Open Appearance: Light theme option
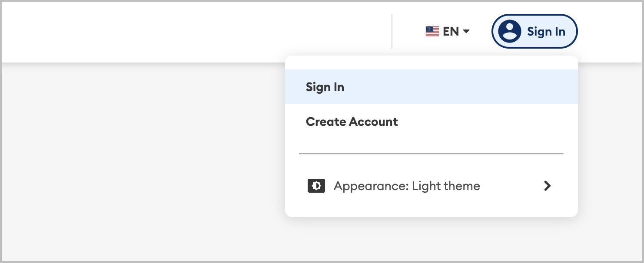 coord(432,186)
